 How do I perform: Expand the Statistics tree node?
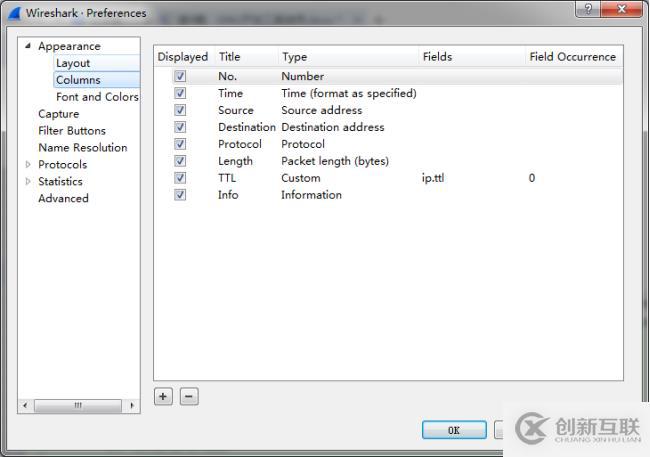pyautogui.click(x=28, y=181)
